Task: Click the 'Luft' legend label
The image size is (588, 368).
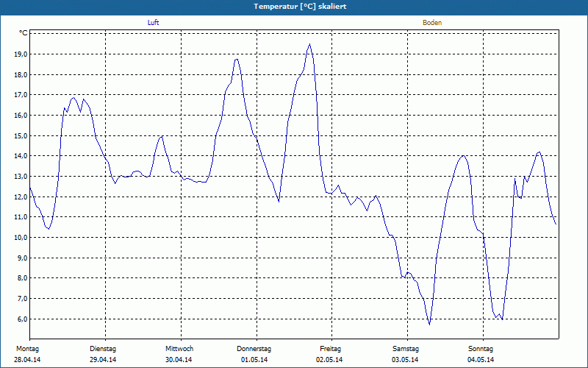Action: 154,23
